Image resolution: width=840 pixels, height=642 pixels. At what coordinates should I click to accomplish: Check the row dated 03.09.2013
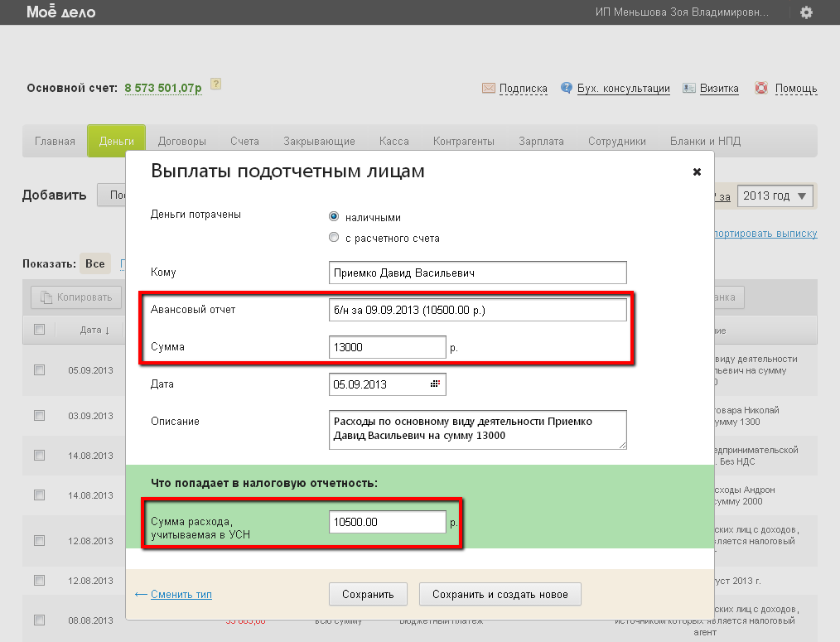tap(39, 415)
